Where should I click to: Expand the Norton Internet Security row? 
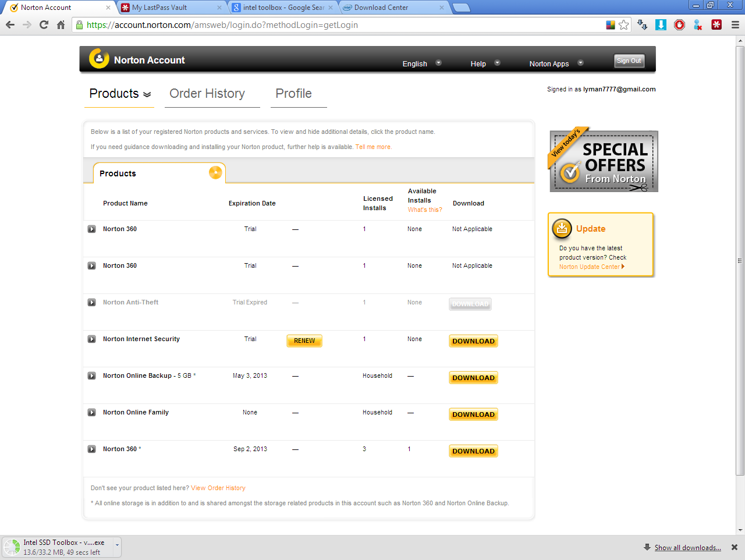click(92, 339)
